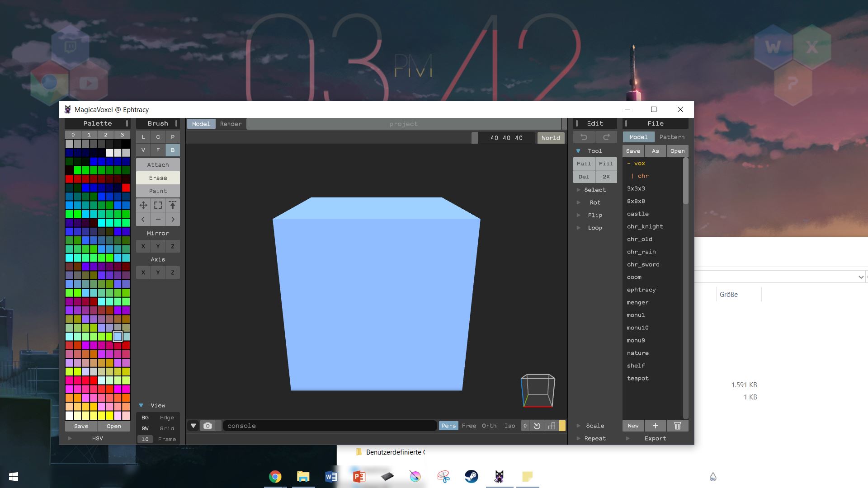Switch to Voxel brush mode
The height and width of the screenshot is (488, 868).
(143, 150)
